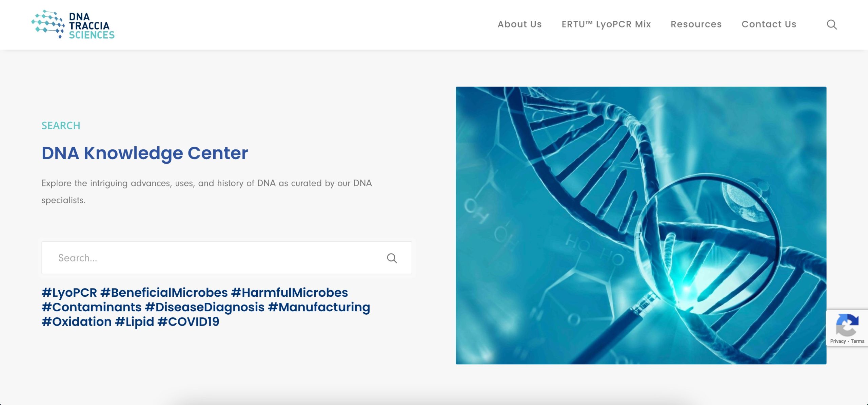Select the #COVID19 hashtag
Screen dimensions: 868x405
[189, 322]
